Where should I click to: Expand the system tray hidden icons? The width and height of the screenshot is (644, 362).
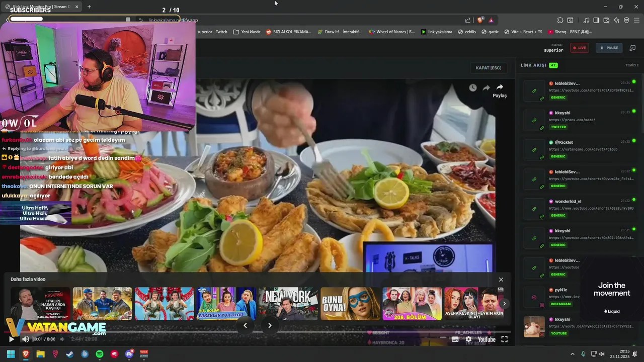[x=572, y=354]
